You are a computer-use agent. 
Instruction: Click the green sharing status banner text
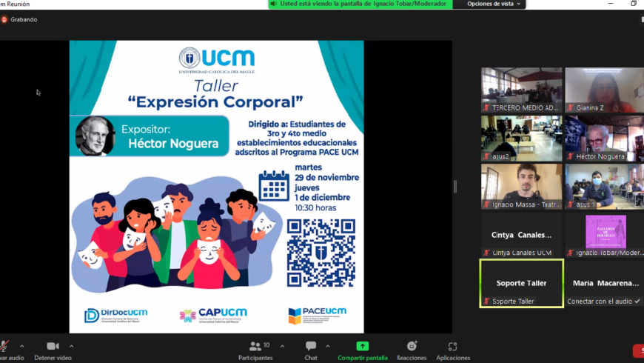pos(363,4)
